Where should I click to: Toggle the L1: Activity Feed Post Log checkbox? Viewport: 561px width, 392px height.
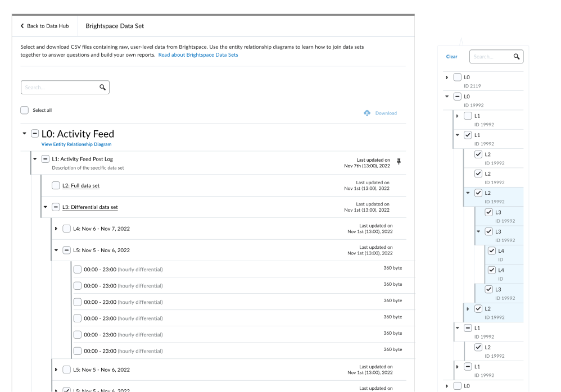coord(45,159)
